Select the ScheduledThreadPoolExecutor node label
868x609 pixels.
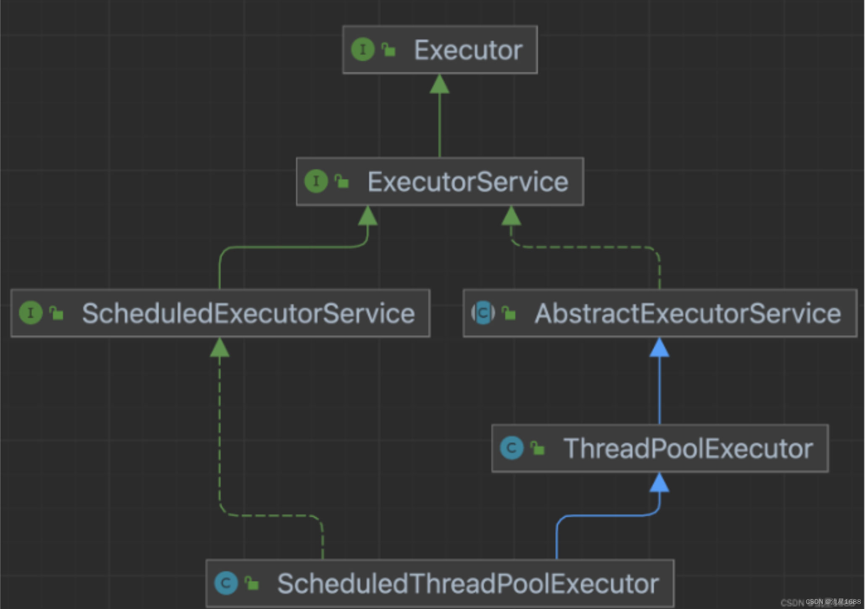point(468,584)
